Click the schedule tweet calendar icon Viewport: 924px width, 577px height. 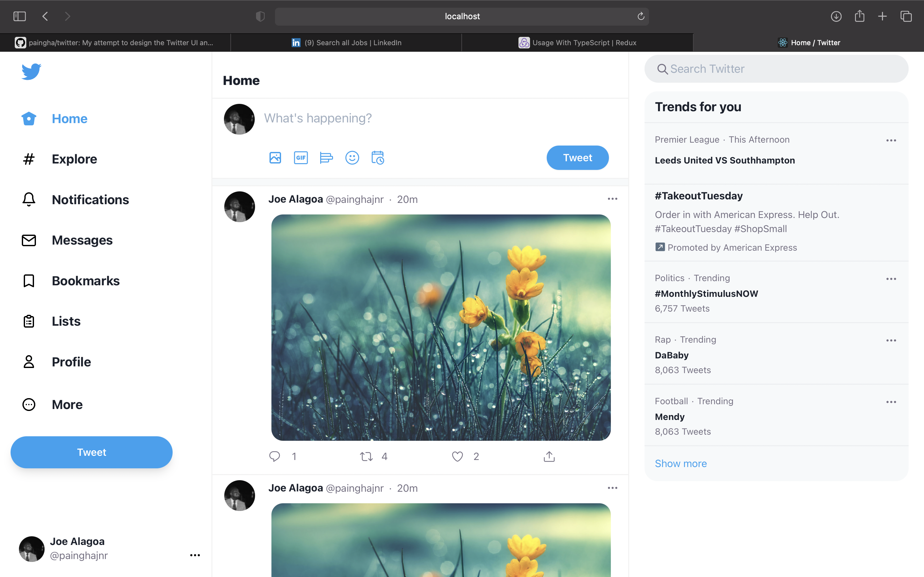[378, 158]
